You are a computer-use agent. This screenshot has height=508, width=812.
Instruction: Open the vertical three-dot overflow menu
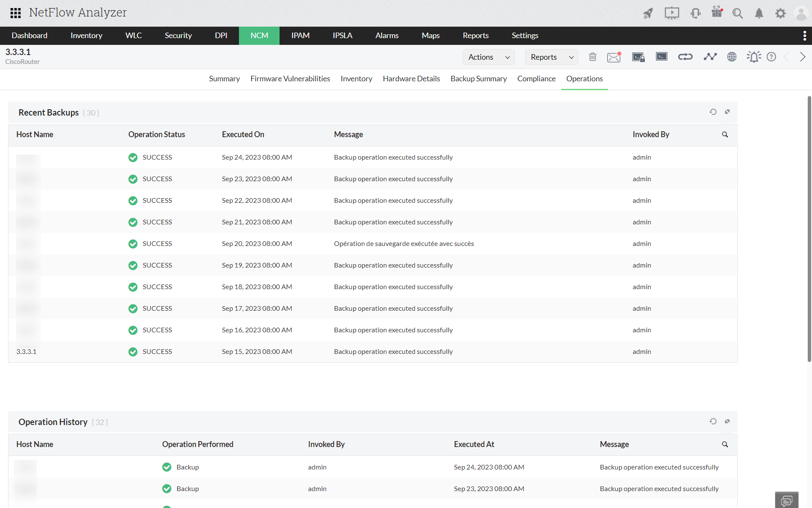click(x=804, y=36)
